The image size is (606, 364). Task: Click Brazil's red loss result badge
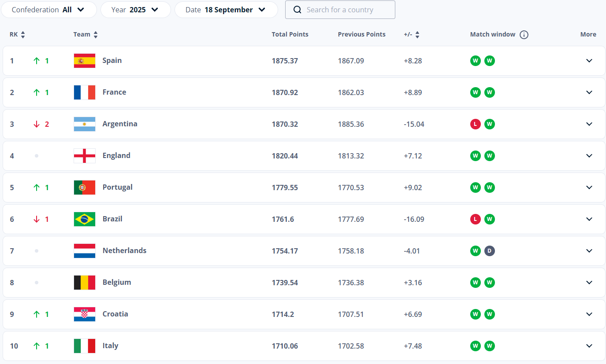pos(475,219)
